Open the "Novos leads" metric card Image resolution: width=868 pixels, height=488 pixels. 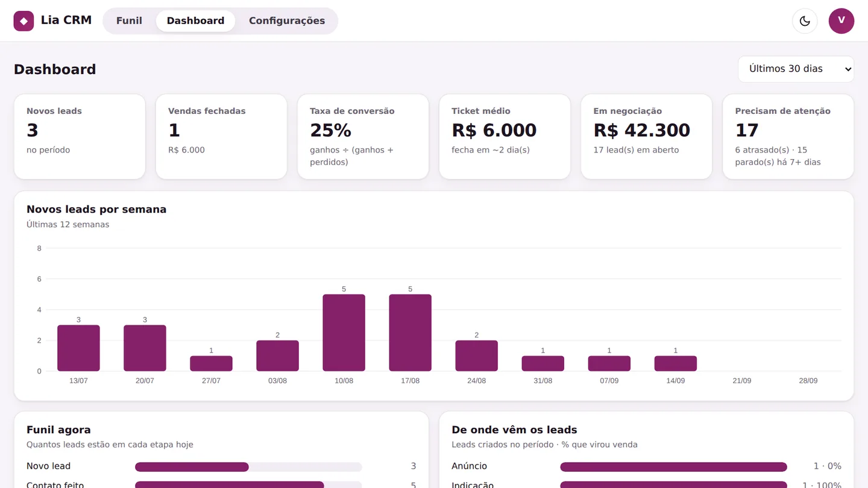click(x=80, y=137)
